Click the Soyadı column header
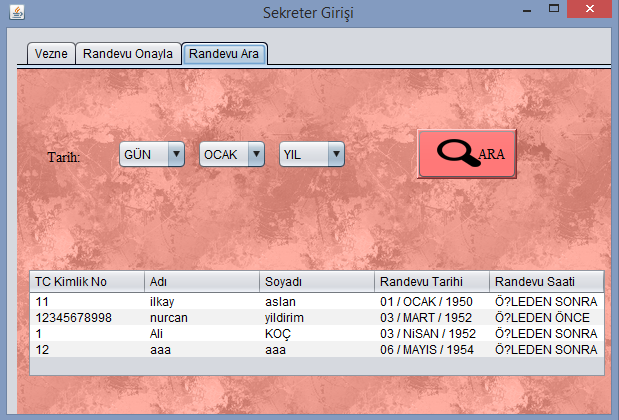Image resolution: width=619 pixels, height=420 pixels. 316,281
